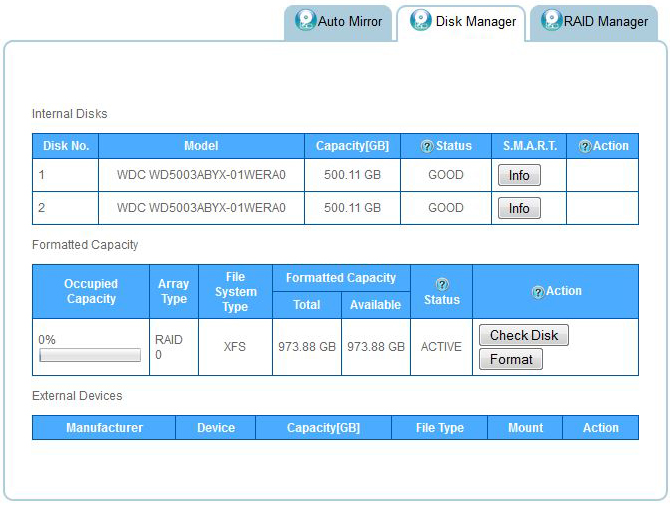This screenshot has height=506, width=670.
Task: Click Formatted Capacity section heading above table
Action: [85, 245]
